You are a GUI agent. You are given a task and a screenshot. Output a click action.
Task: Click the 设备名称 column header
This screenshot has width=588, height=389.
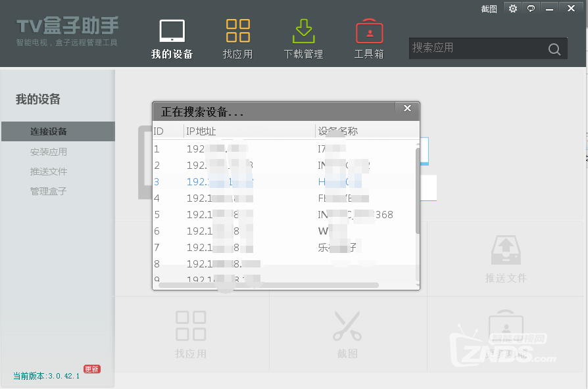367,131
